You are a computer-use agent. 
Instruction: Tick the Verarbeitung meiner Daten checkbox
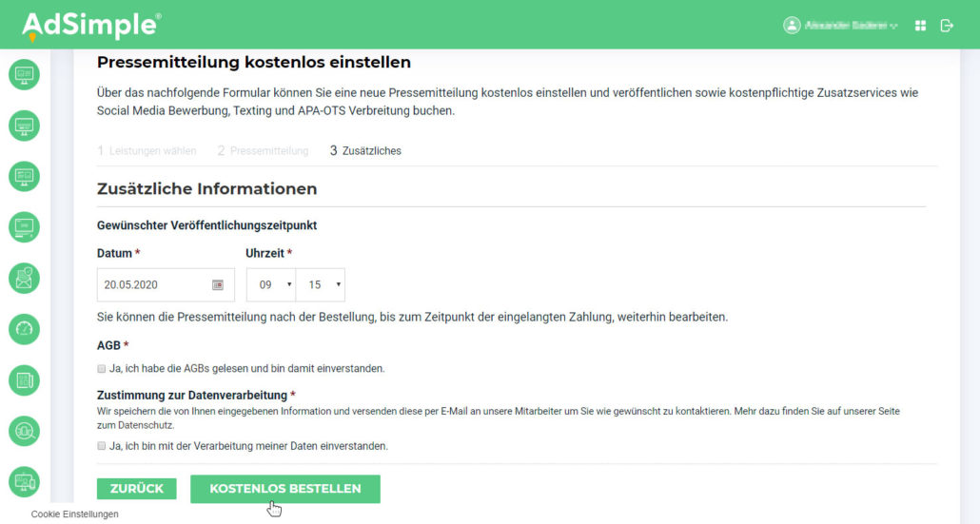[102, 445]
